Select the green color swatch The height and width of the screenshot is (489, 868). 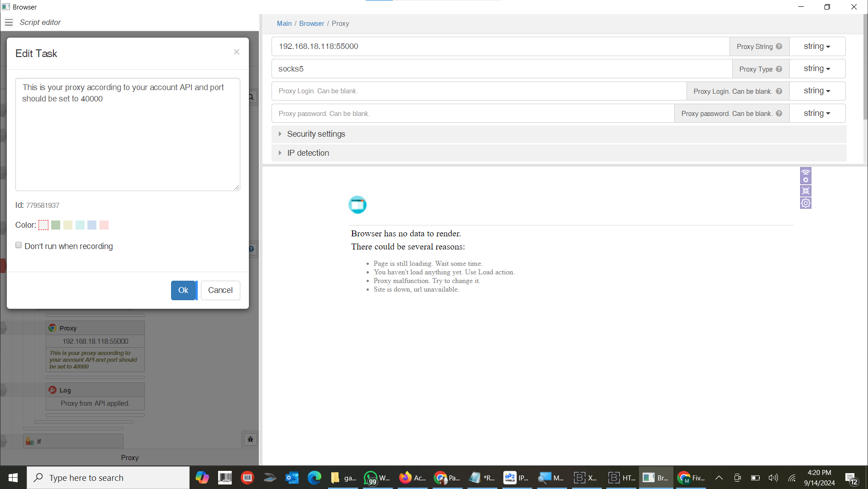pyautogui.click(x=55, y=225)
